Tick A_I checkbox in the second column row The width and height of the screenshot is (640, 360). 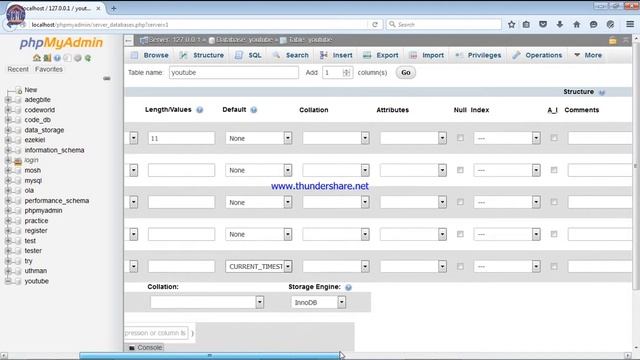click(554, 170)
